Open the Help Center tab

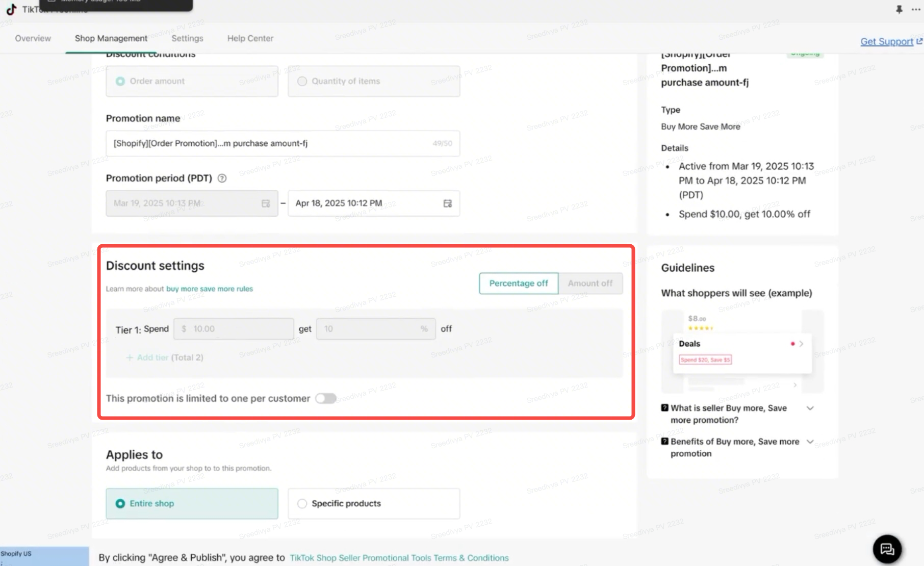(250, 38)
